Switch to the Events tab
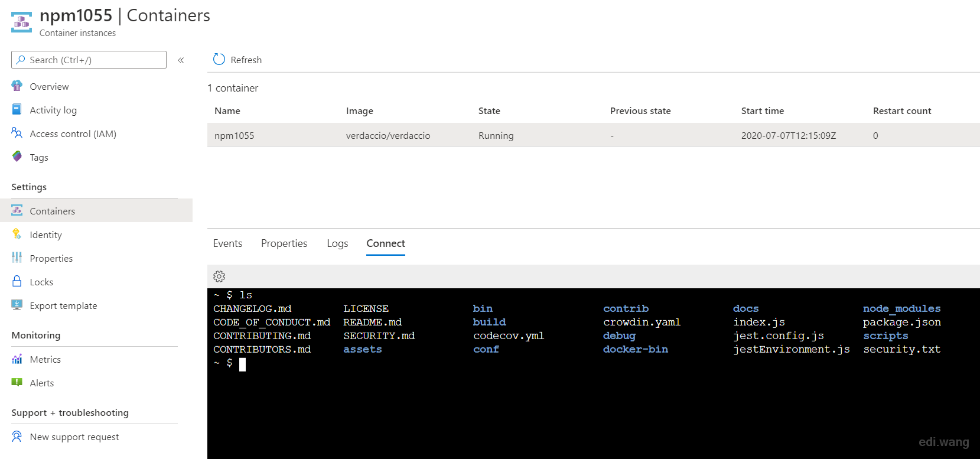980x459 pixels. coord(227,243)
